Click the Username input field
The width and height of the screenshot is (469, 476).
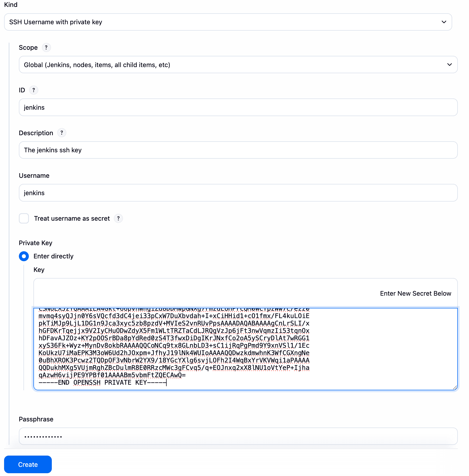[x=237, y=193]
